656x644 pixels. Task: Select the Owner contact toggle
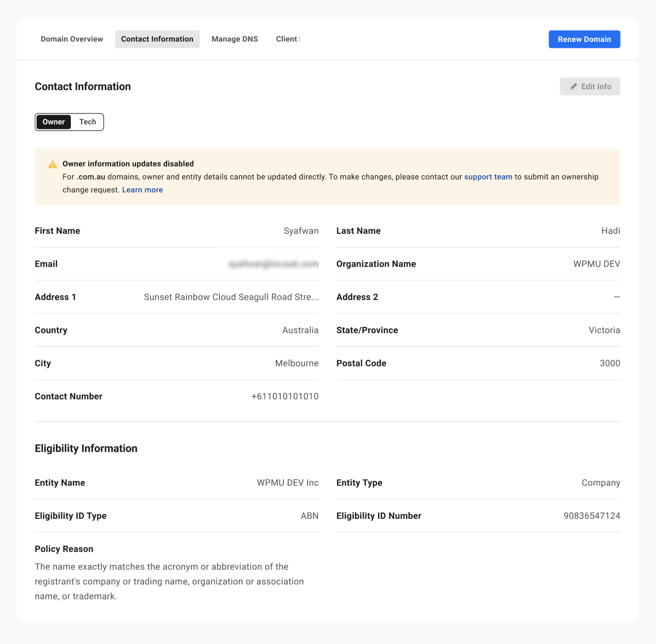[x=54, y=122]
